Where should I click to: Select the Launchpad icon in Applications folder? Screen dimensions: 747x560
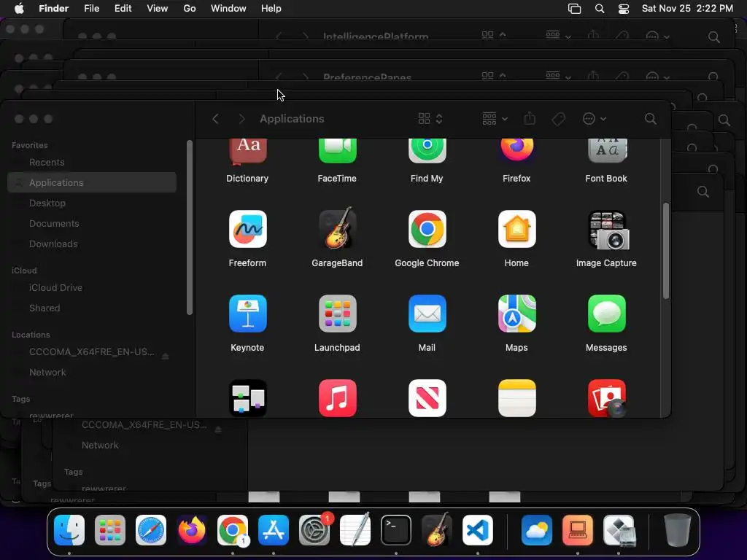click(x=337, y=314)
